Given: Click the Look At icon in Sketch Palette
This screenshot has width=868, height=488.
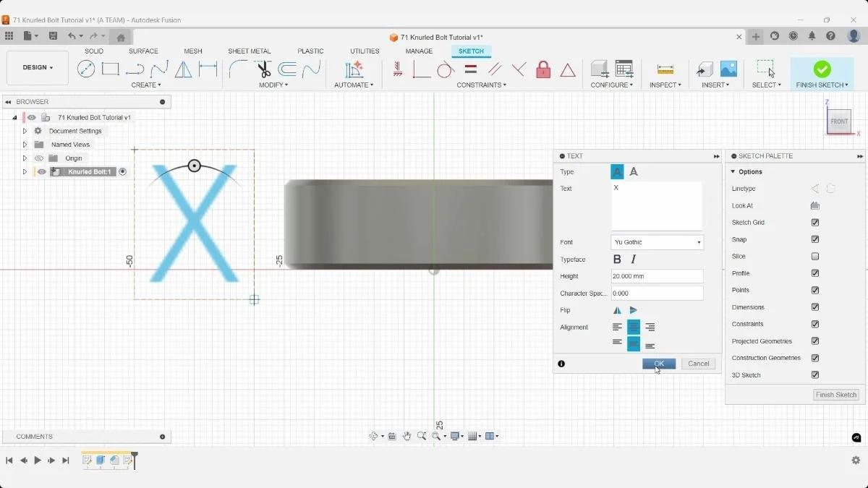Looking at the screenshot, I should pyautogui.click(x=815, y=206).
